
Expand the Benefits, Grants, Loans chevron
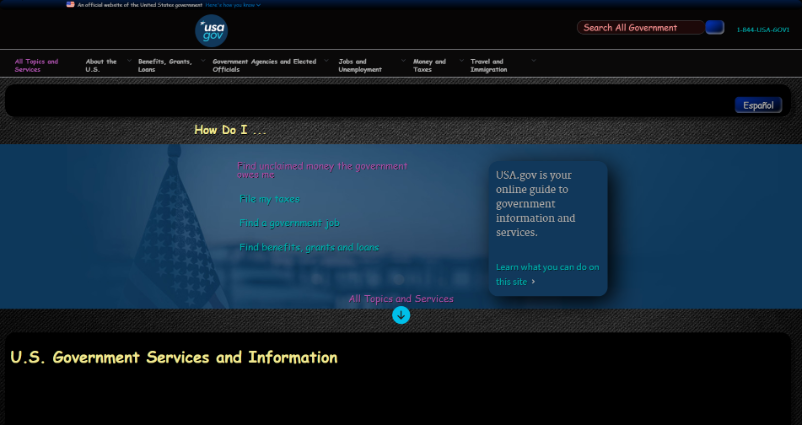coord(203,61)
